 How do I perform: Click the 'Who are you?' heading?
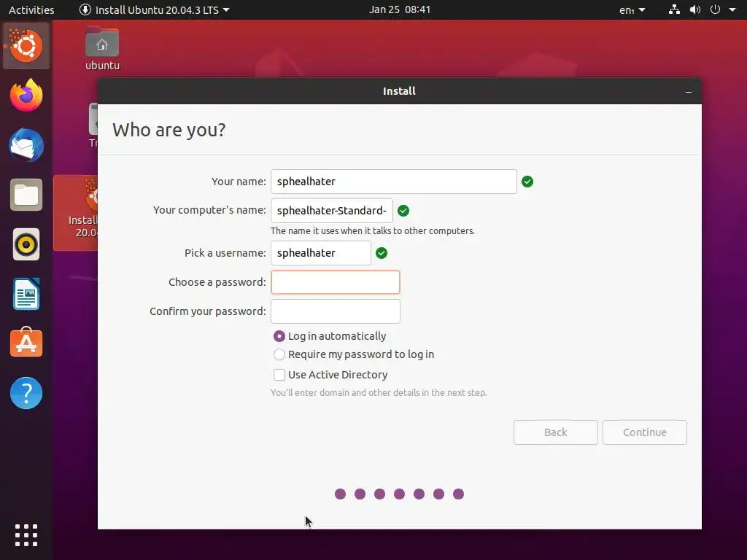coord(169,130)
